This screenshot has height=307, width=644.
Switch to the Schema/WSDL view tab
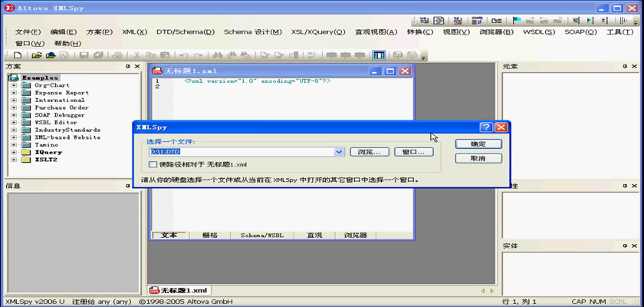pos(262,236)
